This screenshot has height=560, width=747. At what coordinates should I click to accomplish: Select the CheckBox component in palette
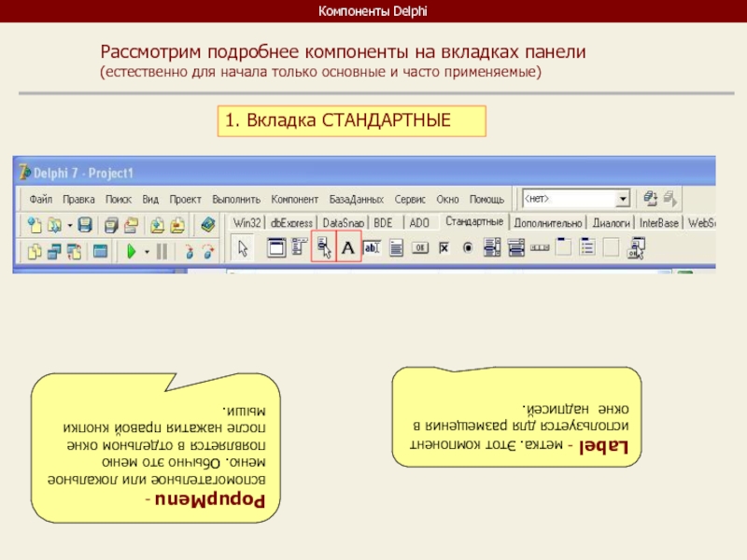tap(444, 248)
